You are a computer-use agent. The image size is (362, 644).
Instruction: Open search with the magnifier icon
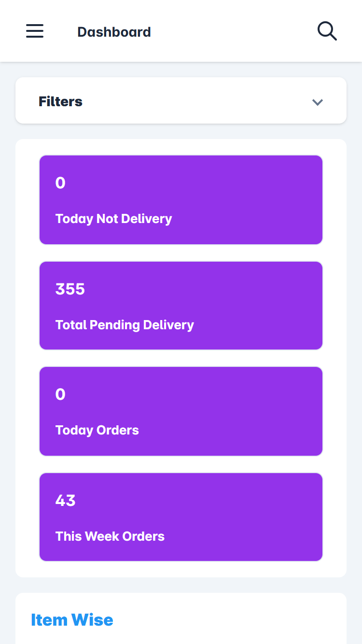[x=327, y=31]
